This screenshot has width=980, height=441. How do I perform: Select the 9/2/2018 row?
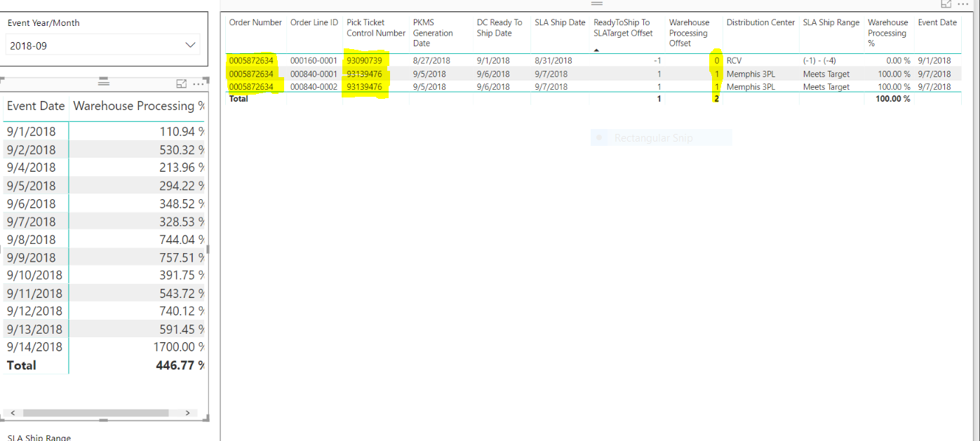pos(105,149)
